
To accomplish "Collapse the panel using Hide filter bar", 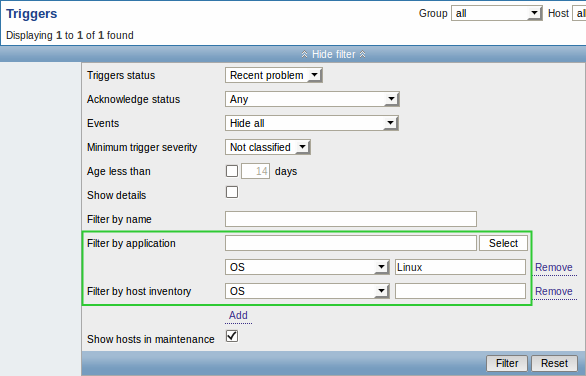I will pyautogui.click(x=333, y=55).
